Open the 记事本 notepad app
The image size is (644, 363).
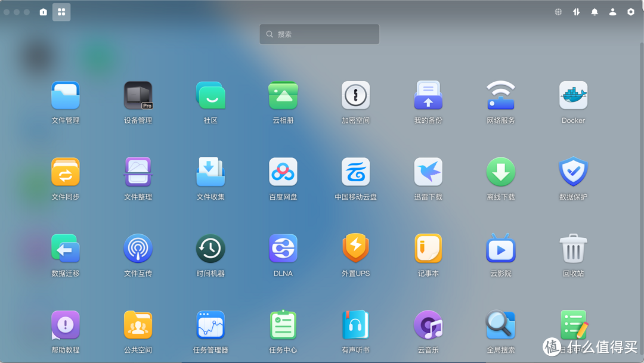[x=428, y=249]
